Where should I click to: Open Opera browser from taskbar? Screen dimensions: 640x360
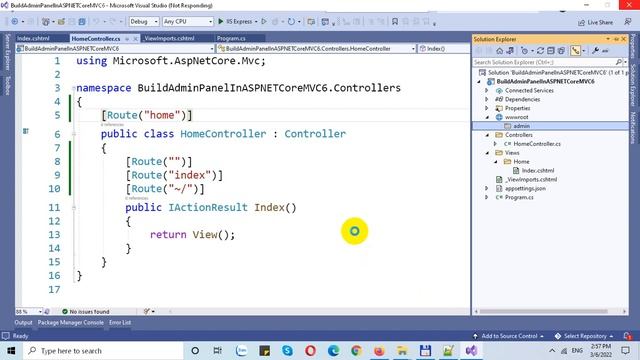(310, 351)
